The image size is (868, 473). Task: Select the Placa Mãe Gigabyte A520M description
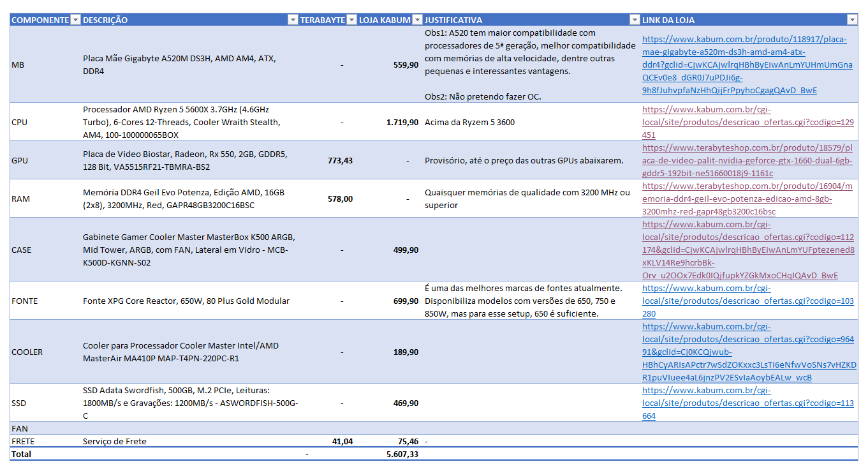(x=190, y=64)
